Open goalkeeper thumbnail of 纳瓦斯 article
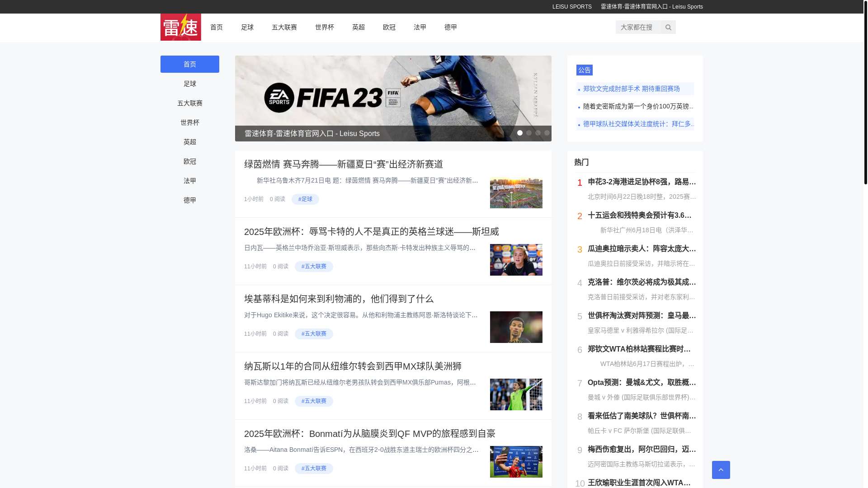The width and height of the screenshot is (868, 488). tap(516, 394)
